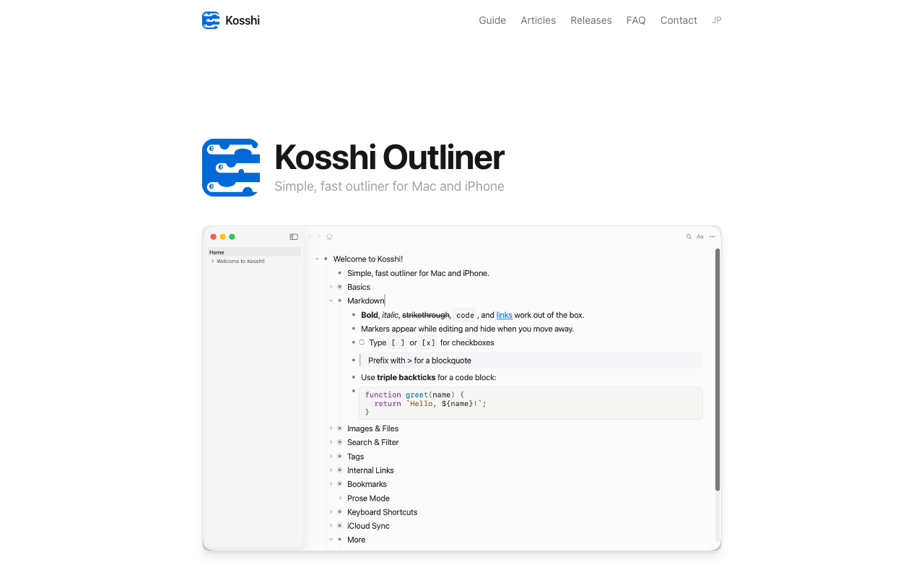This screenshot has height=578, width=924.
Task: Expand the Keyboard Shortcuts item
Action: 331,512
